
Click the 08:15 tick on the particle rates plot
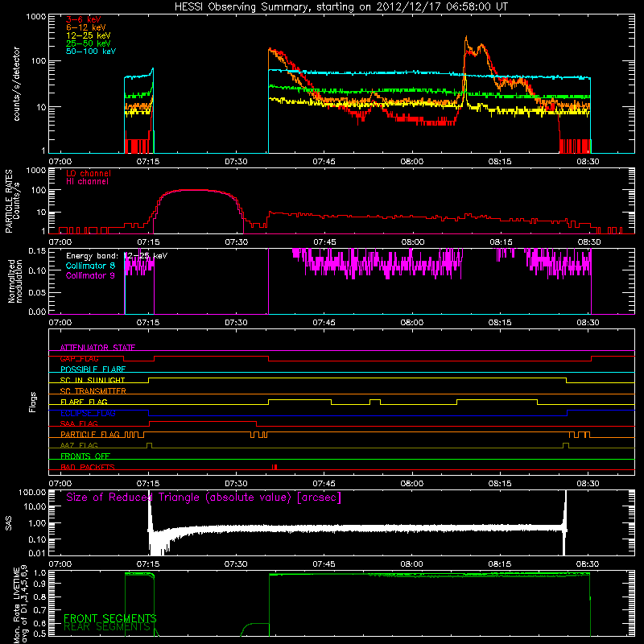(x=501, y=242)
